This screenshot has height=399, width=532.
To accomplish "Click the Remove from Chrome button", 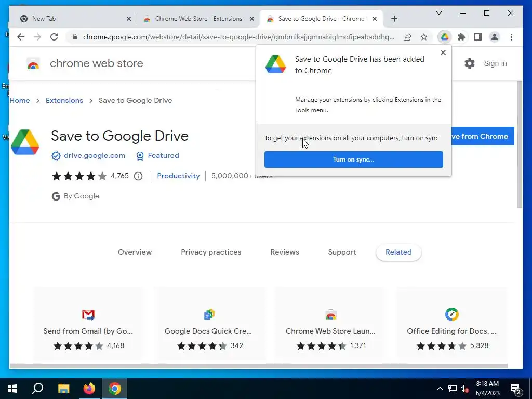I will tap(483, 136).
